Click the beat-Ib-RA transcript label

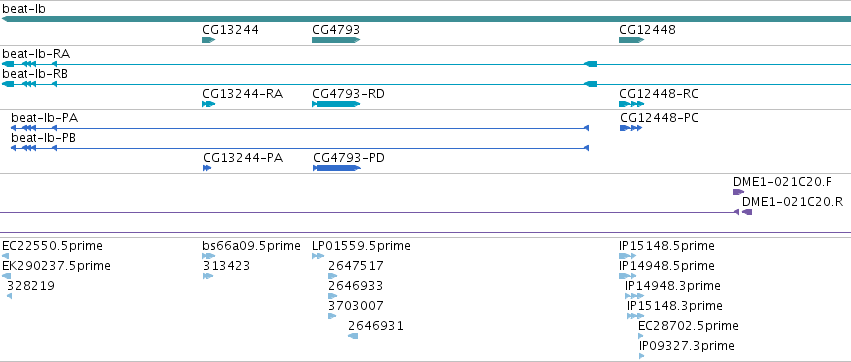tap(36, 54)
